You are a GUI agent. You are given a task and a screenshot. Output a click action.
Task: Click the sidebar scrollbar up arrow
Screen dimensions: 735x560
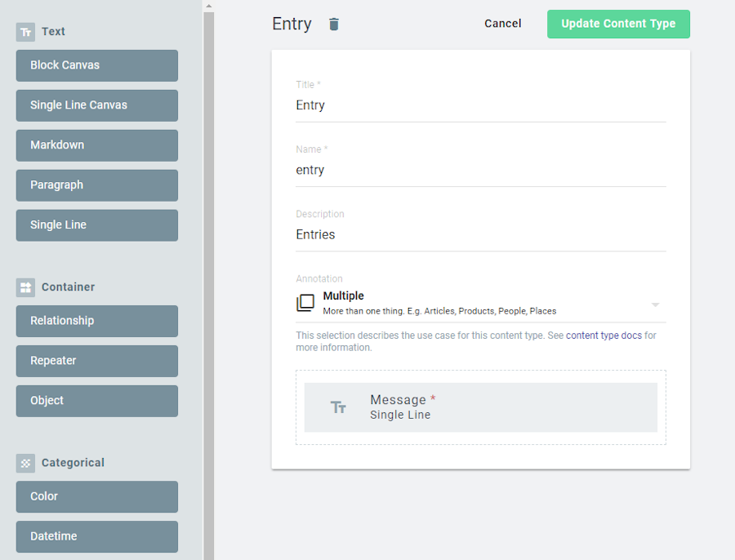(x=208, y=6)
